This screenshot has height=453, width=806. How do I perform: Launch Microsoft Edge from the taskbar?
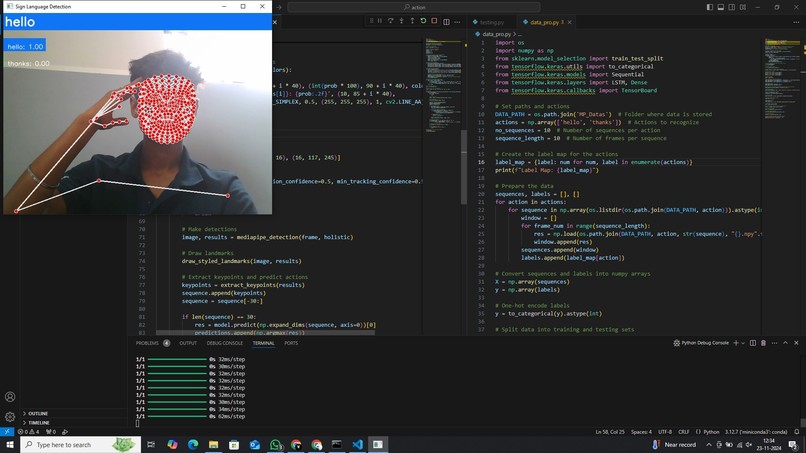(193, 445)
